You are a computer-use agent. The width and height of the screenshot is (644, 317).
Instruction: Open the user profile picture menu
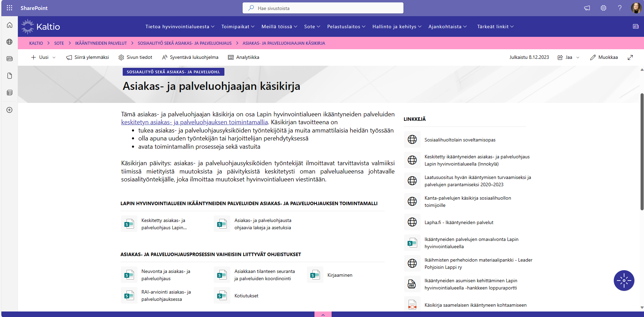point(636,8)
